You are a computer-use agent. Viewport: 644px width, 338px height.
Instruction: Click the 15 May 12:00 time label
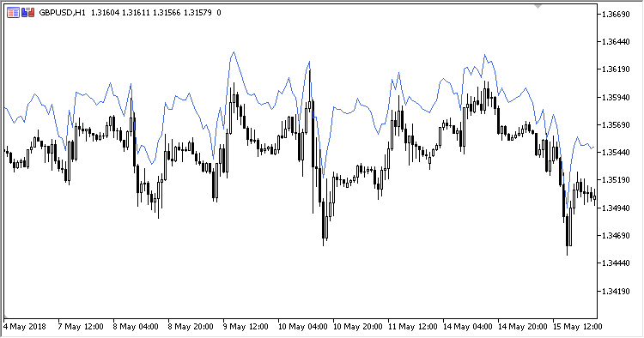pyautogui.click(x=578, y=327)
